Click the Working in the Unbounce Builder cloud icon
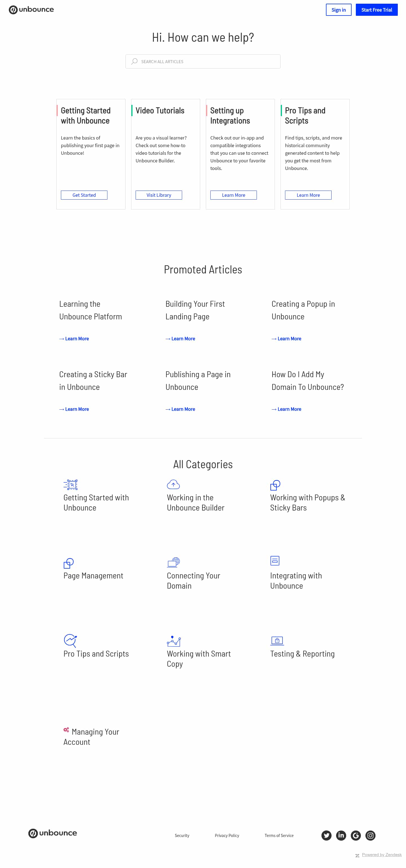406x868 pixels. click(x=173, y=484)
